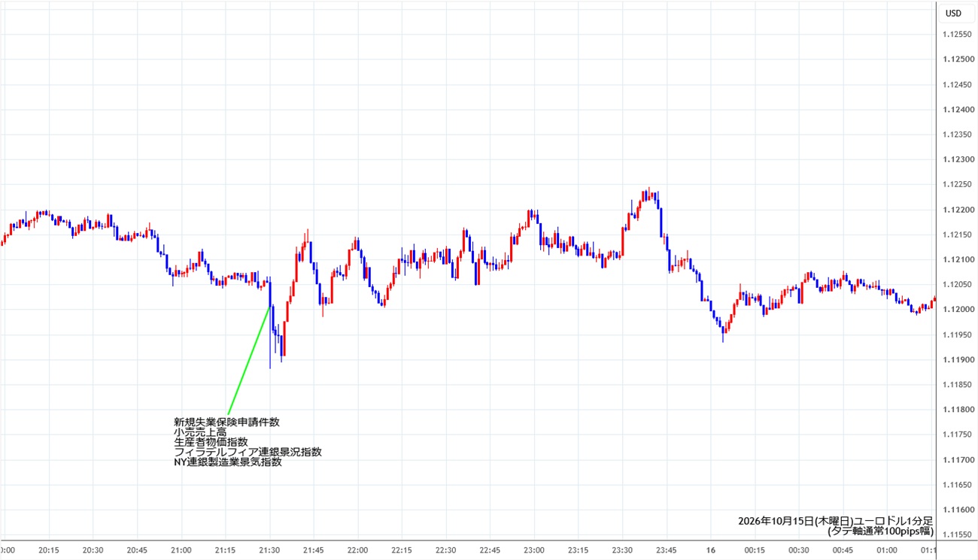Select the 1.12000 price label

click(x=957, y=310)
